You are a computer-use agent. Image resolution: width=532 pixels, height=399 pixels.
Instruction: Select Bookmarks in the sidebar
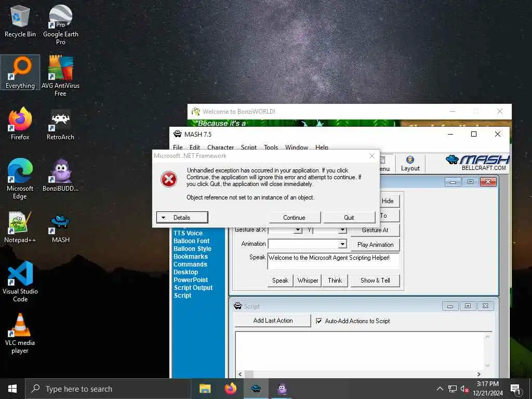(190, 257)
